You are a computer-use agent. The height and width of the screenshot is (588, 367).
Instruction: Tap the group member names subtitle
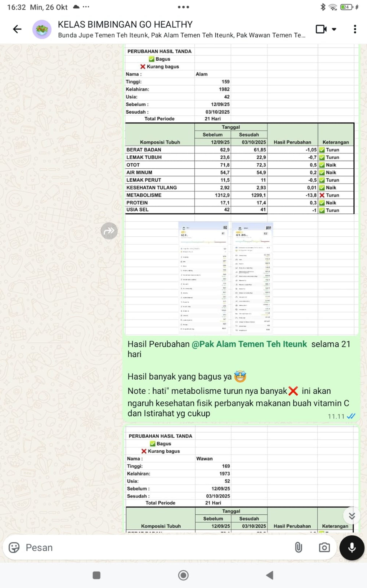(x=181, y=35)
